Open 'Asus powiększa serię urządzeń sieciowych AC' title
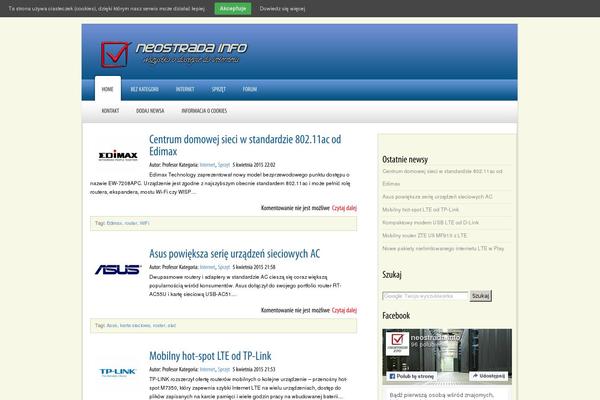Viewport: 600px width, 400px height. click(234, 253)
